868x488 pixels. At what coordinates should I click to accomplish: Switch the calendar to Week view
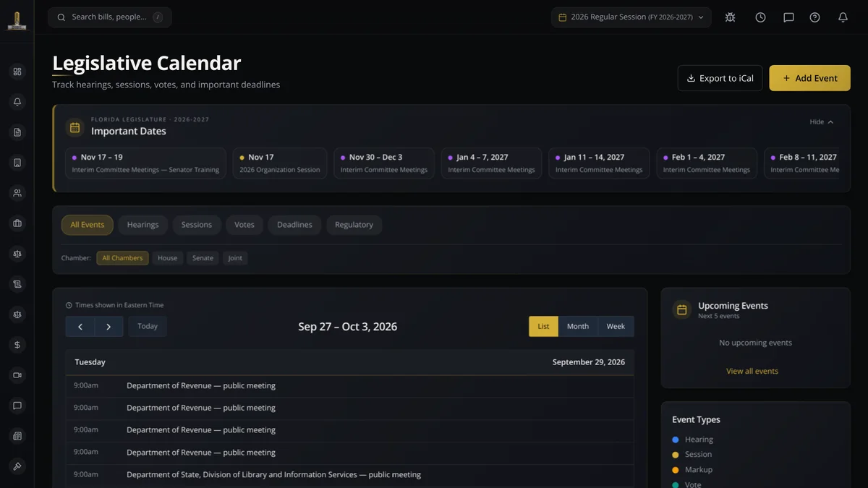[x=616, y=327]
